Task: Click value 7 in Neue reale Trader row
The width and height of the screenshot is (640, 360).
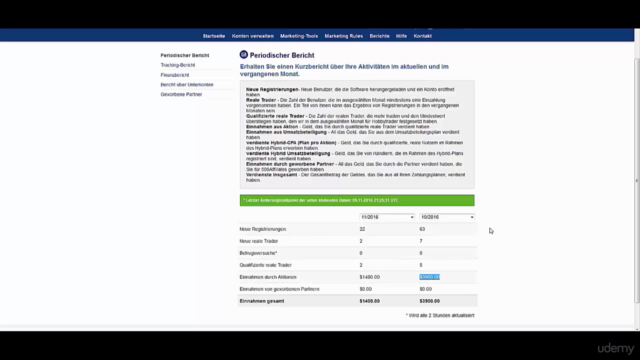Action: click(421, 241)
